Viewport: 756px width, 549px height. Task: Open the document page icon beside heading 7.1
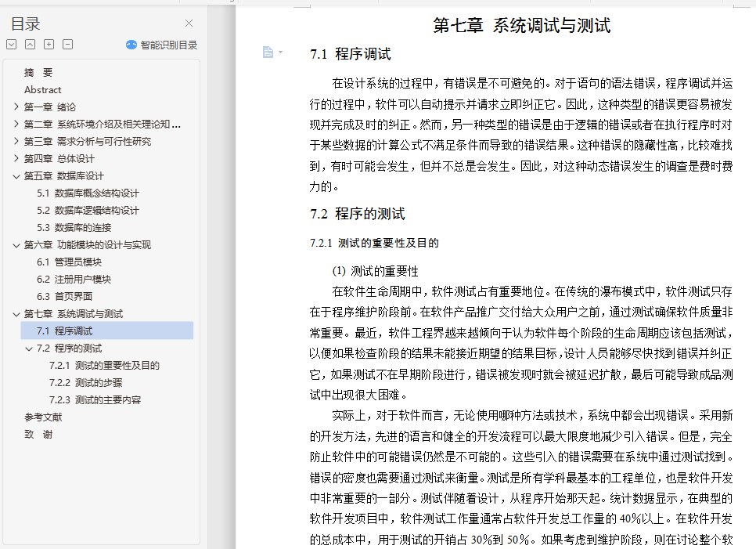pyautogui.click(x=268, y=52)
